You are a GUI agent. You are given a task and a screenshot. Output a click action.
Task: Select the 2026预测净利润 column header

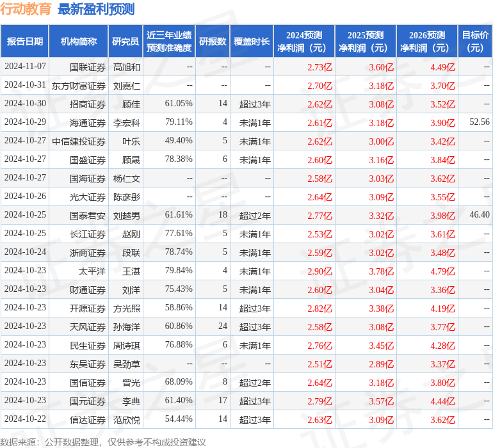[427, 41]
